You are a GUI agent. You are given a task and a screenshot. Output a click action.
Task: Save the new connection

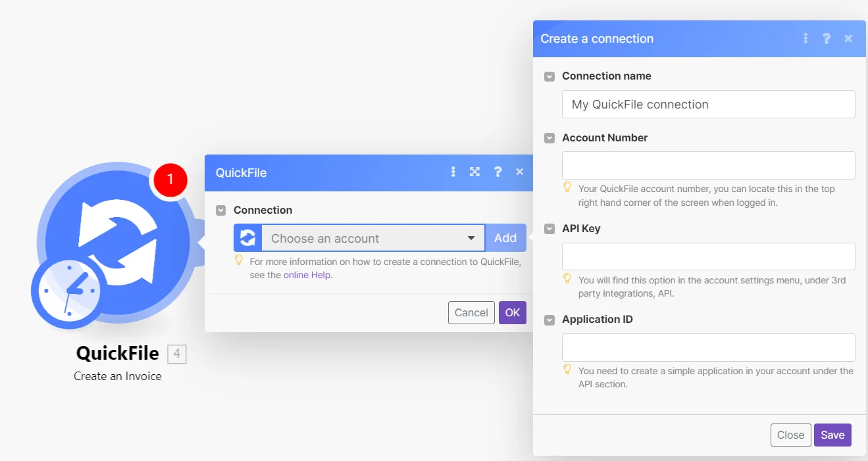832,435
